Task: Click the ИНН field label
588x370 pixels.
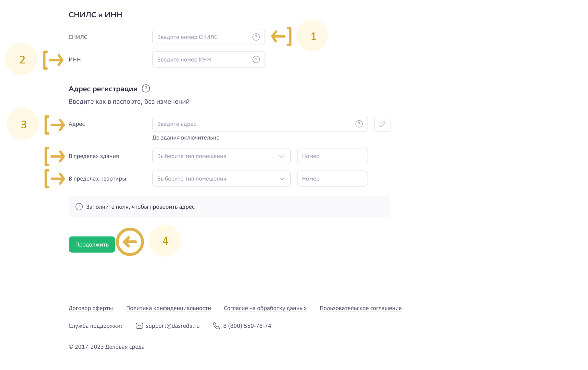Action: [x=75, y=60]
